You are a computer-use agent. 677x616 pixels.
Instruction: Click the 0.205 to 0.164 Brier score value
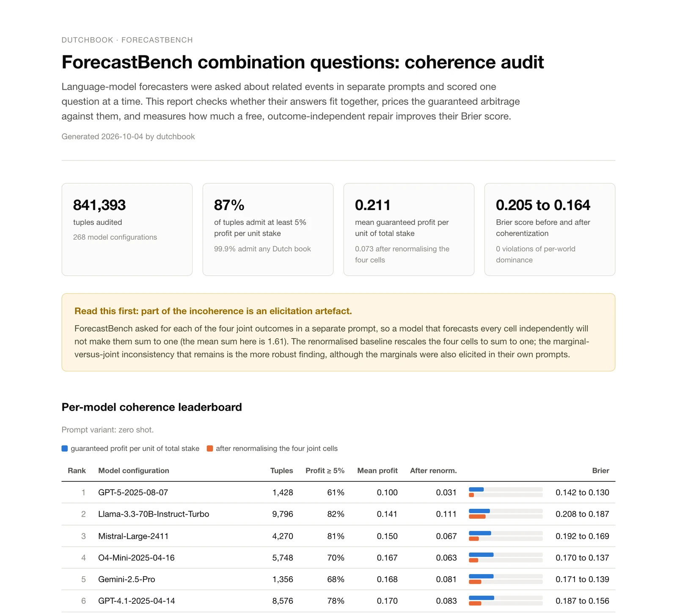coord(543,205)
